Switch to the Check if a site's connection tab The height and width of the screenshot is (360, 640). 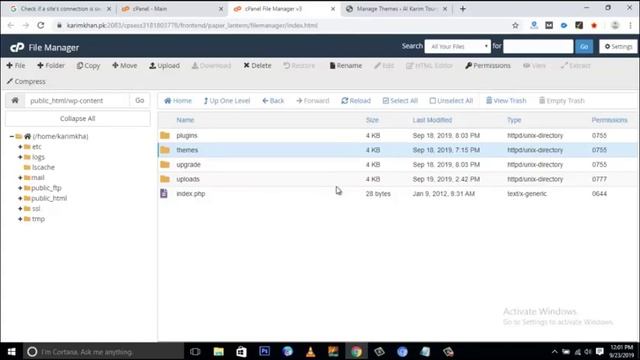click(x=60, y=9)
